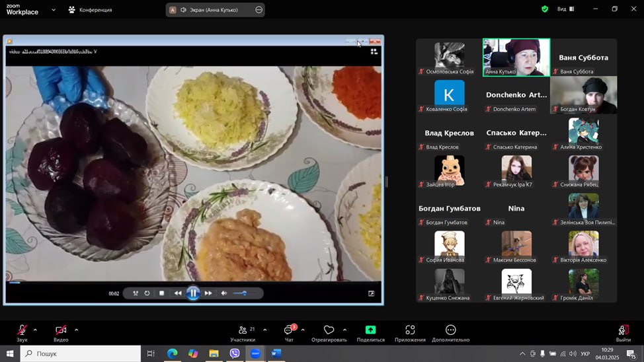
Task: Expand audio options arrow beside Звук
Action: coord(35,330)
